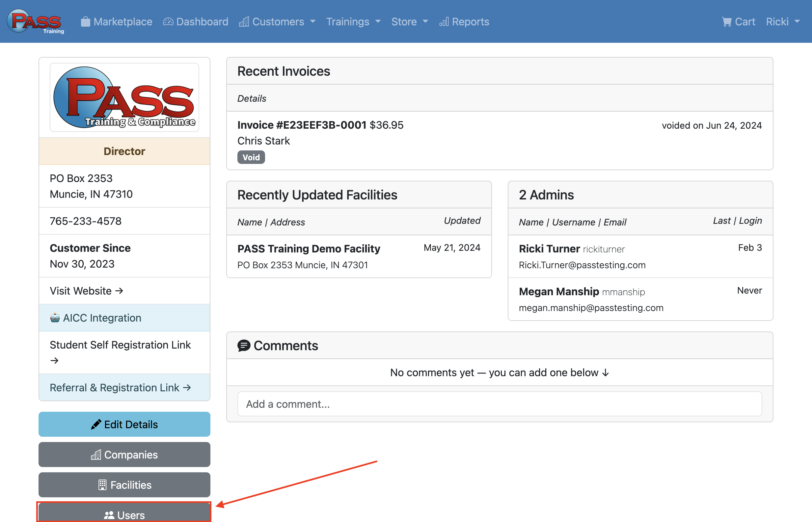Select PASS Training Demo Facility row
This screenshot has width=812, height=522.
[x=309, y=249]
